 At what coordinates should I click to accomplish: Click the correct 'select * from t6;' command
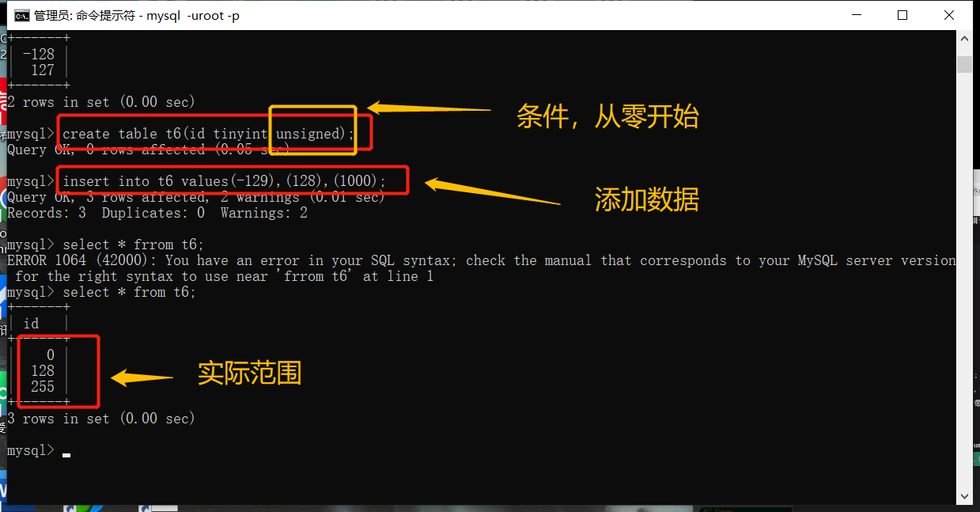coord(129,292)
